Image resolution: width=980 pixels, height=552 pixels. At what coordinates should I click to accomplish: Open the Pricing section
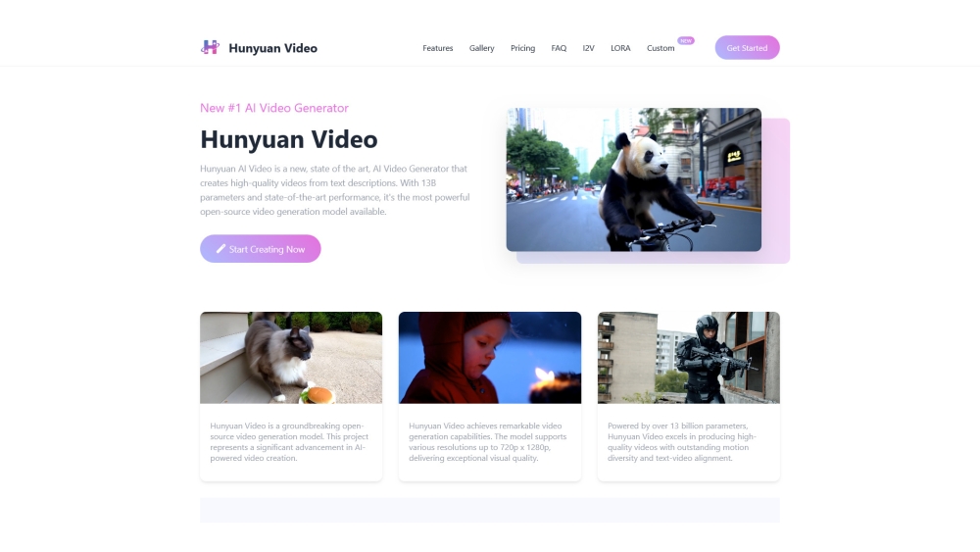(522, 48)
